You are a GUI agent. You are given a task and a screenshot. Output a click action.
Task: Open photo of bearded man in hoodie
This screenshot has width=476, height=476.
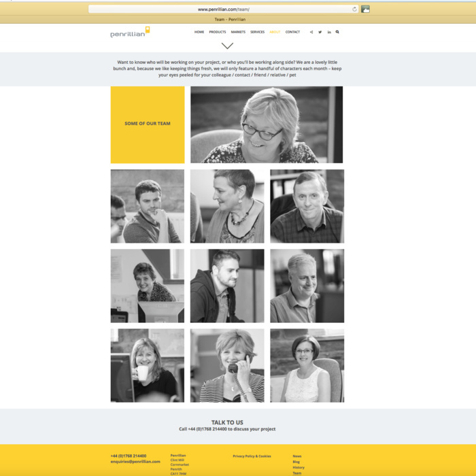click(227, 286)
